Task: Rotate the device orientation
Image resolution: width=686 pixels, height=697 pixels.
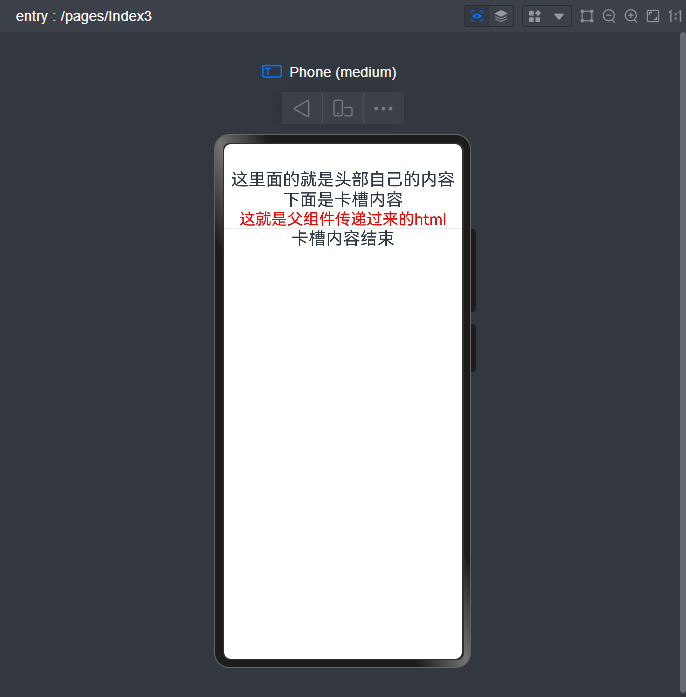Action: click(x=343, y=108)
